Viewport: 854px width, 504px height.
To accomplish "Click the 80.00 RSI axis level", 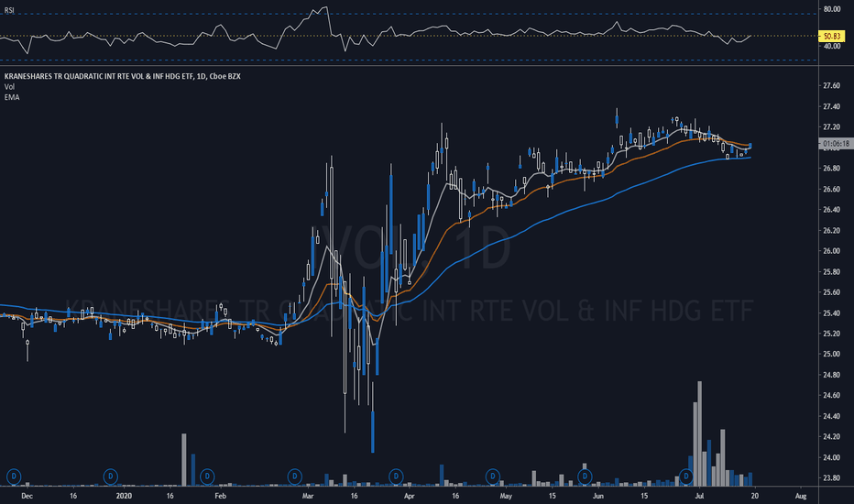I will [832, 9].
